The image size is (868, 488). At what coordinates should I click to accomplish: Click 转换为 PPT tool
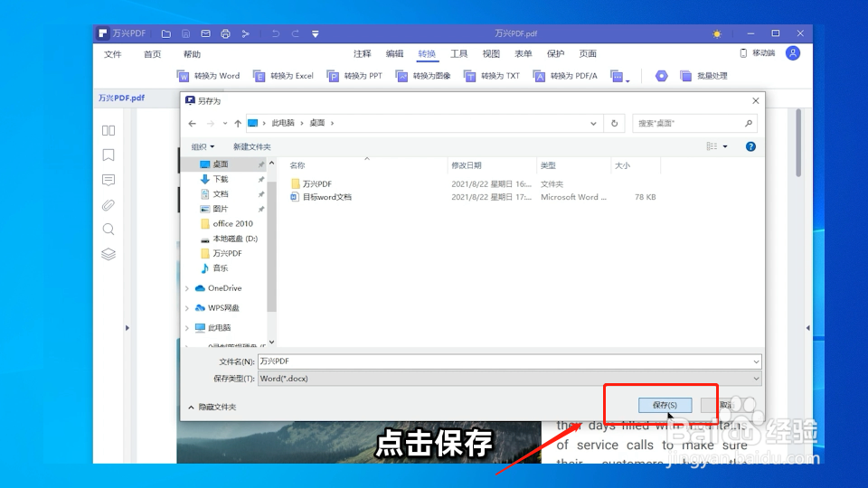point(354,76)
